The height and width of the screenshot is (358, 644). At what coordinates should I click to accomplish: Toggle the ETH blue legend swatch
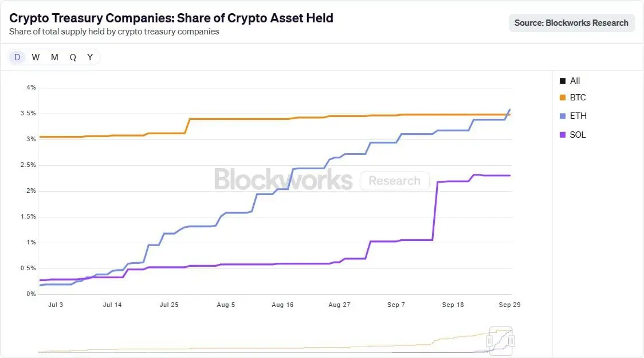click(x=563, y=116)
